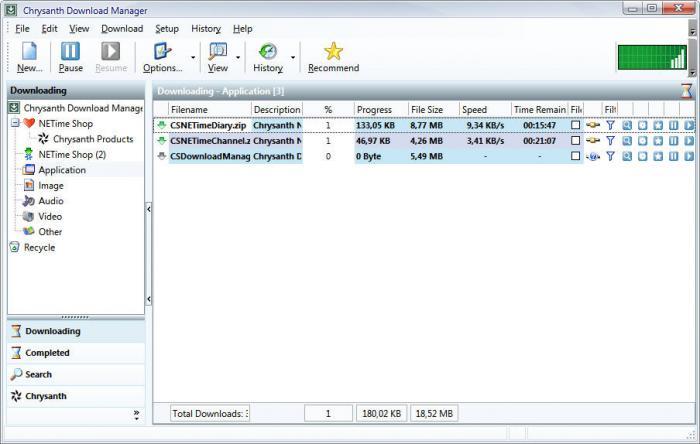Open the Options button dropdown arrow
Viewport: 700px width, 444px height.
click(x=193, y=58)
